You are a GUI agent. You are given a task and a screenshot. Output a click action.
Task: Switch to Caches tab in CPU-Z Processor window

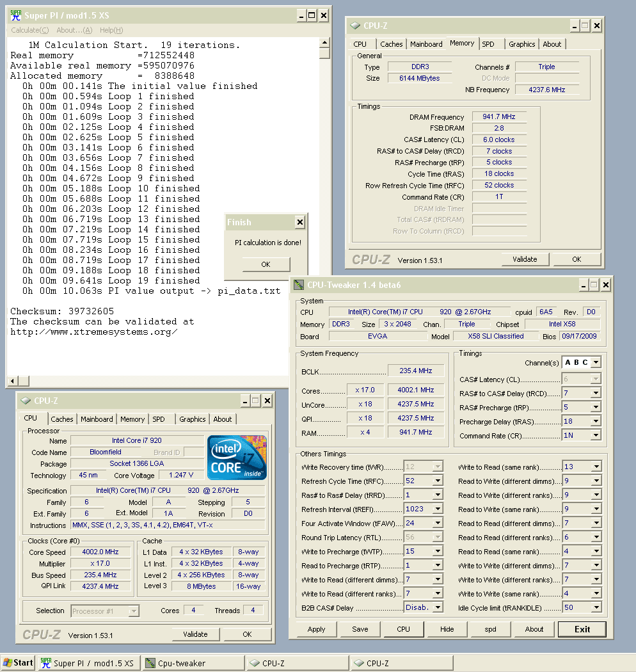click(x=62, y=419)
